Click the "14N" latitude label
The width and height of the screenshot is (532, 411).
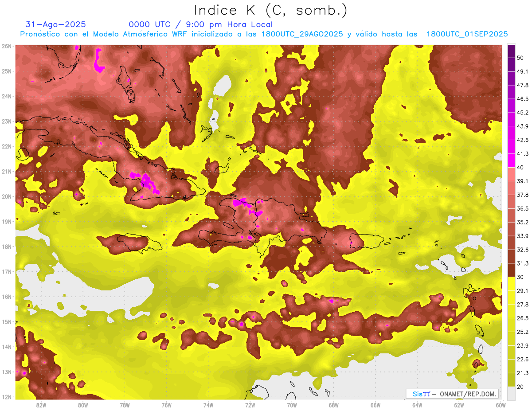point(7,347)
